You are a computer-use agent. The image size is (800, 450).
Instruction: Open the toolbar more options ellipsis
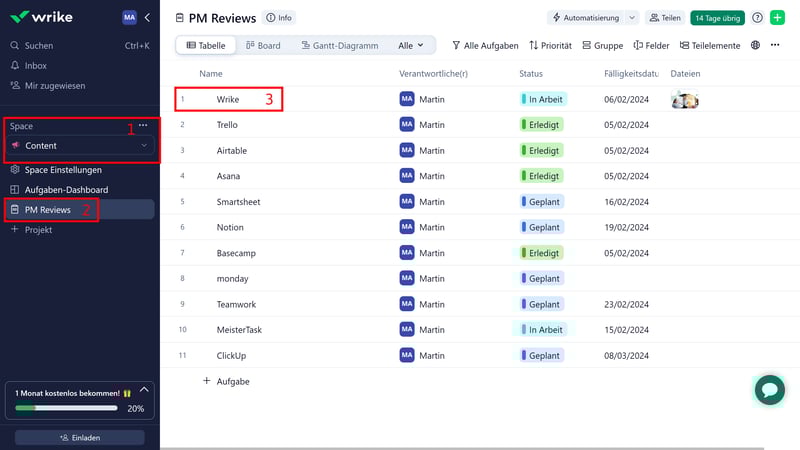(775, 46)
